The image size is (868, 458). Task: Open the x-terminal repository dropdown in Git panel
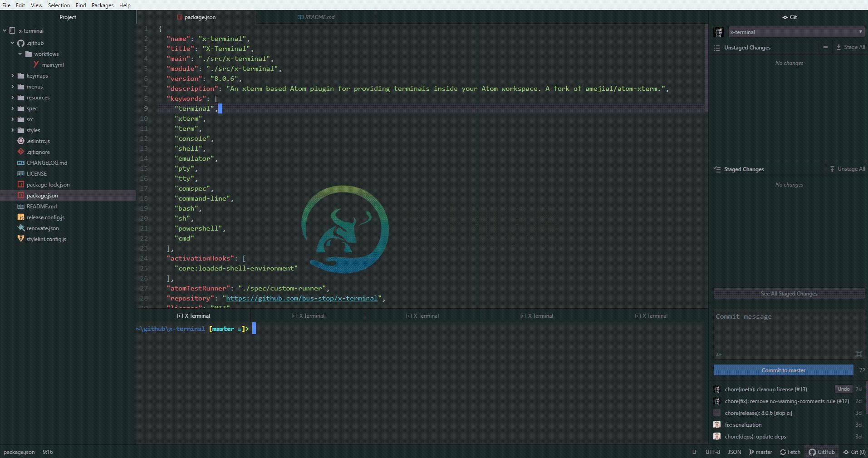796,32
